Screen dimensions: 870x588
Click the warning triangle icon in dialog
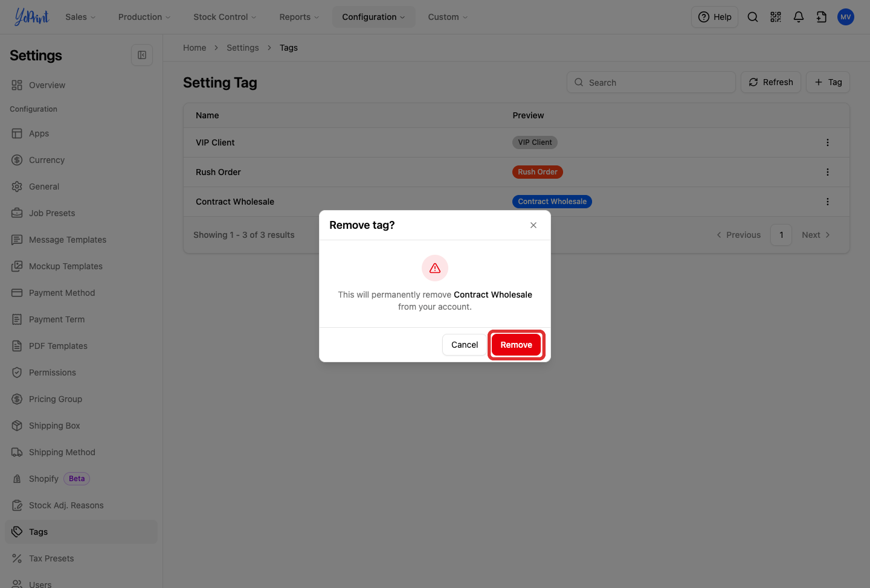click(435, 268)
